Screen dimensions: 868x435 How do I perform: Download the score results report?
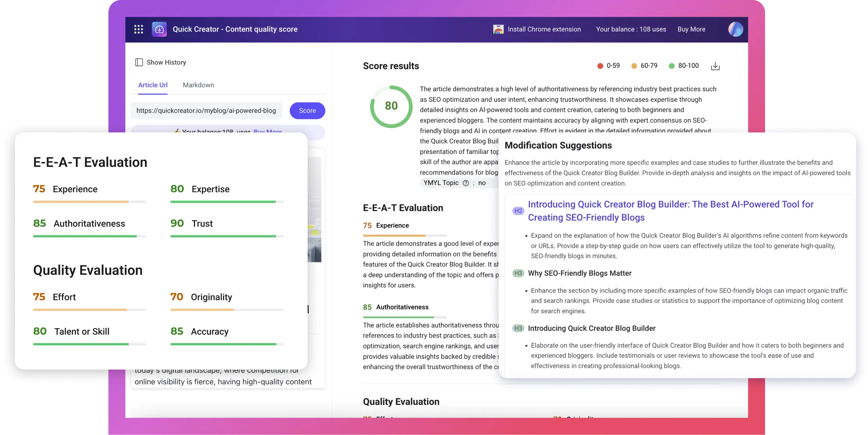pos(715,66)
